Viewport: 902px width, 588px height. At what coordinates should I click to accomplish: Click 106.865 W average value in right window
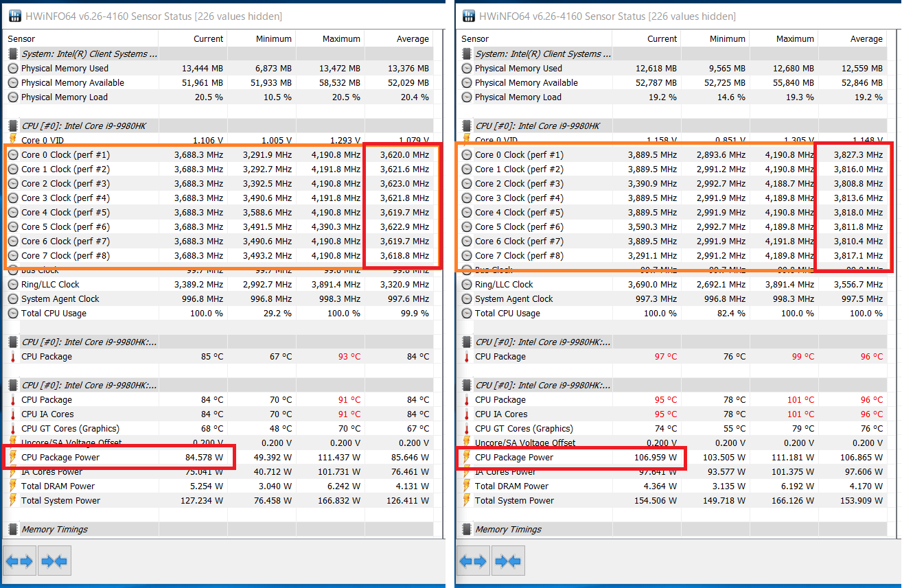tap(861, 458)
